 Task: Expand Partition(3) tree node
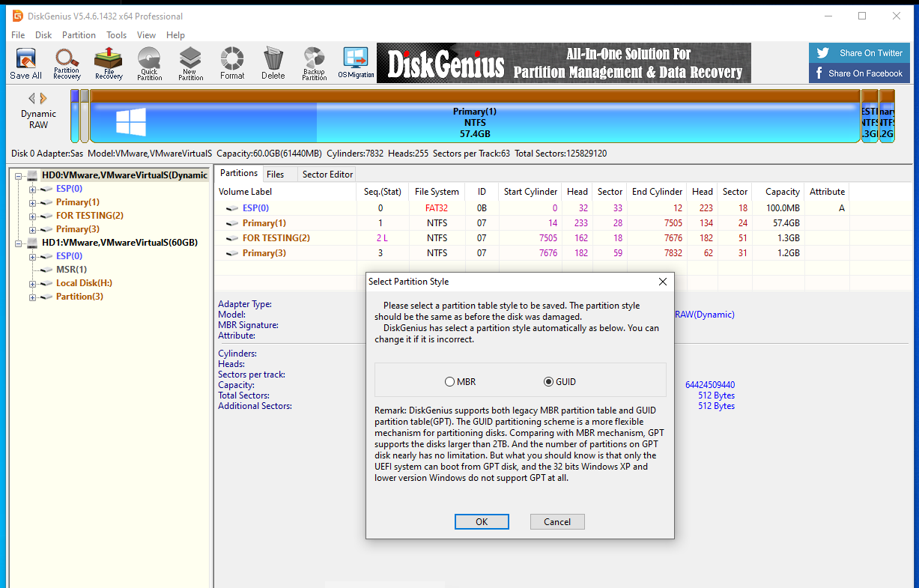click(x=32, y=297)
